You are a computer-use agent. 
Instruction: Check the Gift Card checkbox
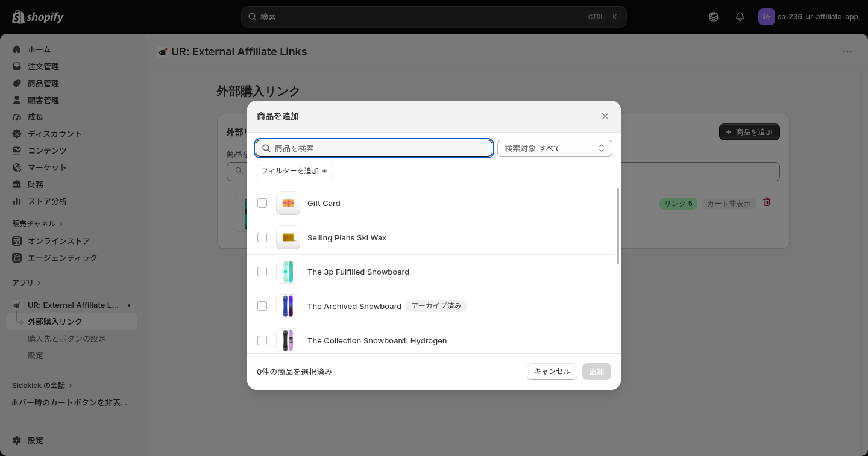262,203
